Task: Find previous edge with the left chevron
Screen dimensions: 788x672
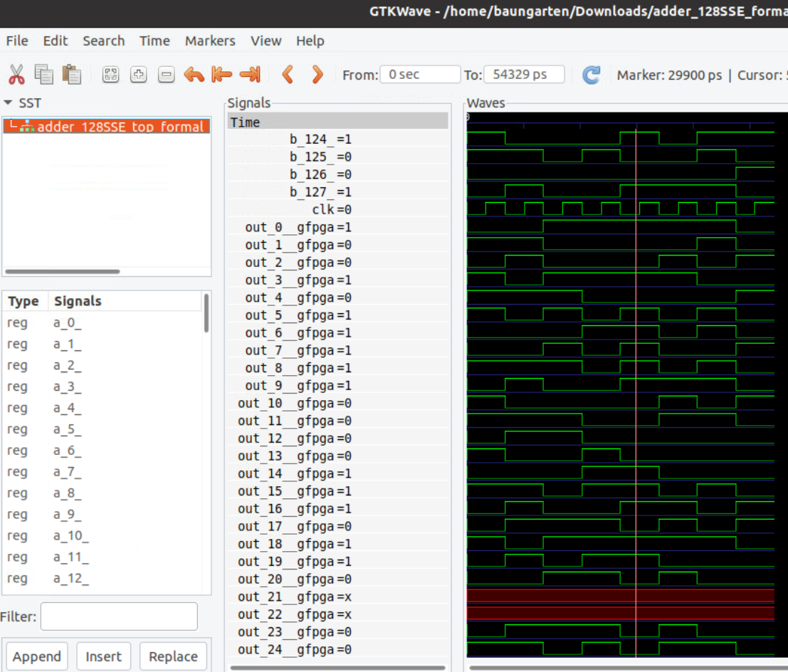Action: [288, 75]
